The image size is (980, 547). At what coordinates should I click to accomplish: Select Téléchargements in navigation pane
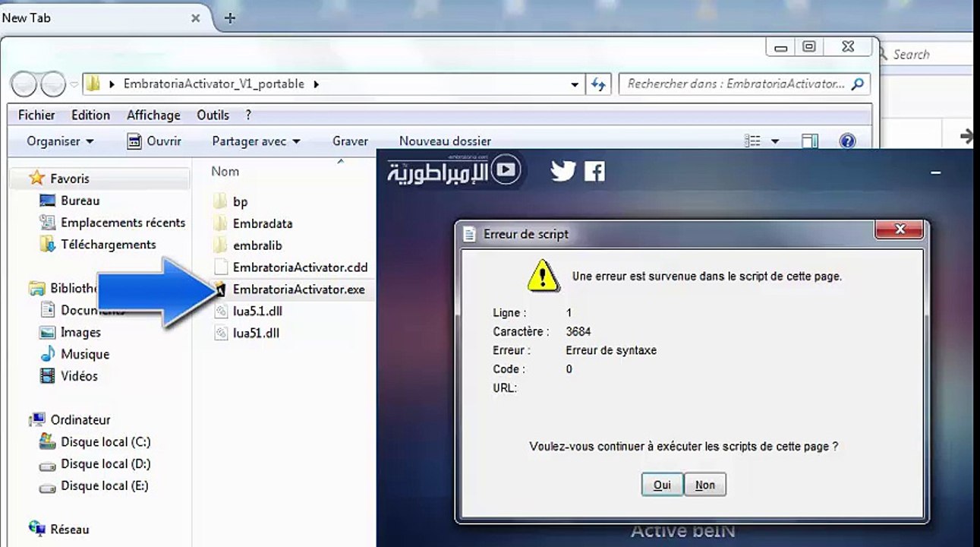(x=109, y=245)
